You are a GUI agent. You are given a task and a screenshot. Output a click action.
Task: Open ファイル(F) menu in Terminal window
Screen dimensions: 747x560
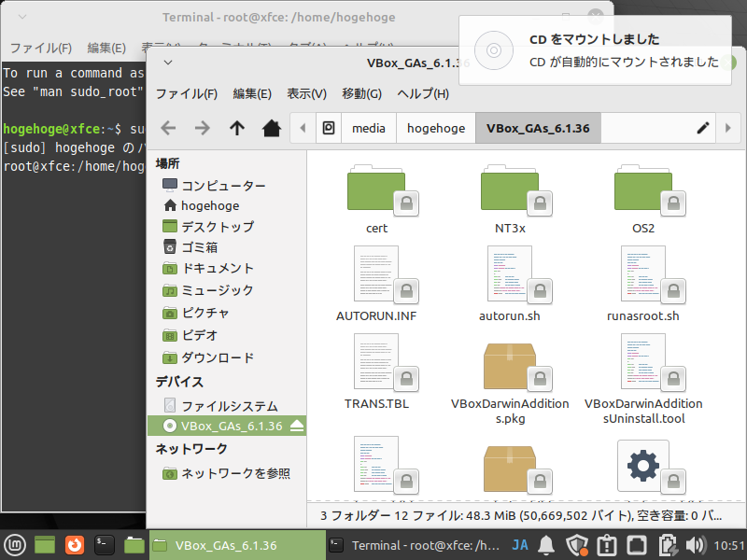click(41, 49)
